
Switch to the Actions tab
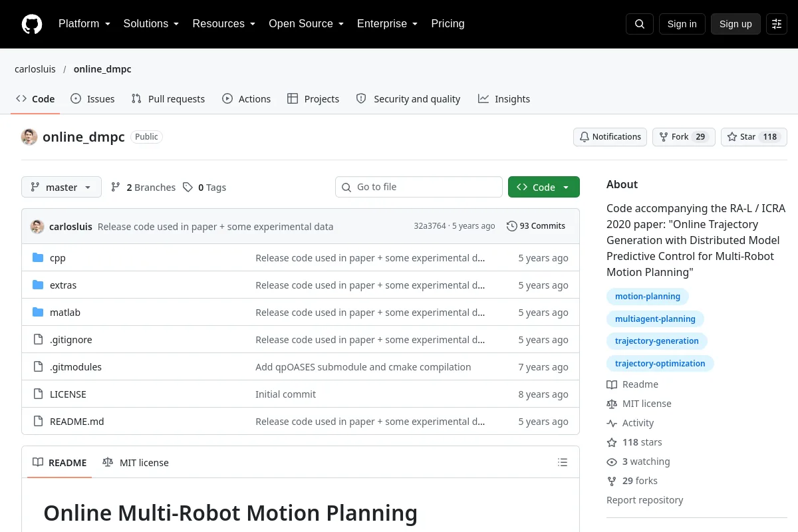point(246,99)
